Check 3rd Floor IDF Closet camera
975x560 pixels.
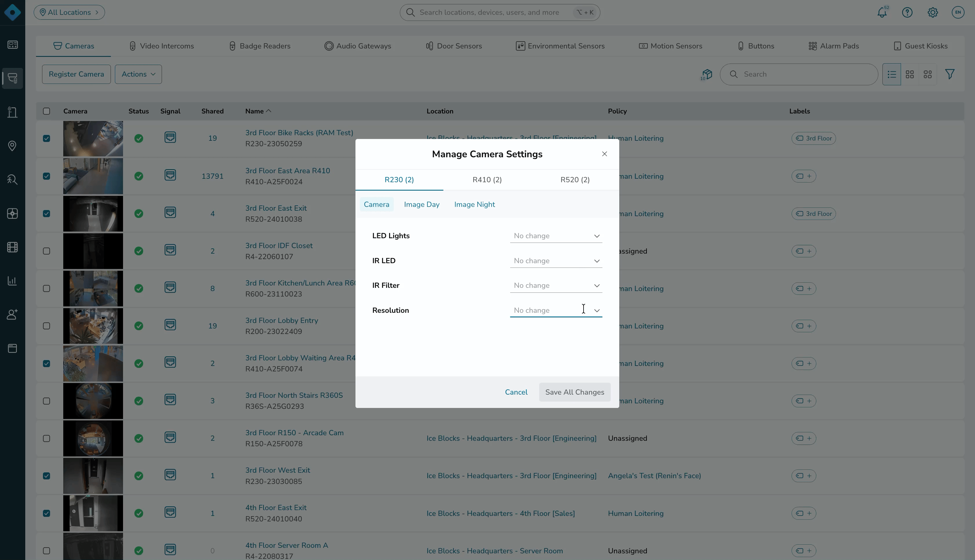point(46,251)
